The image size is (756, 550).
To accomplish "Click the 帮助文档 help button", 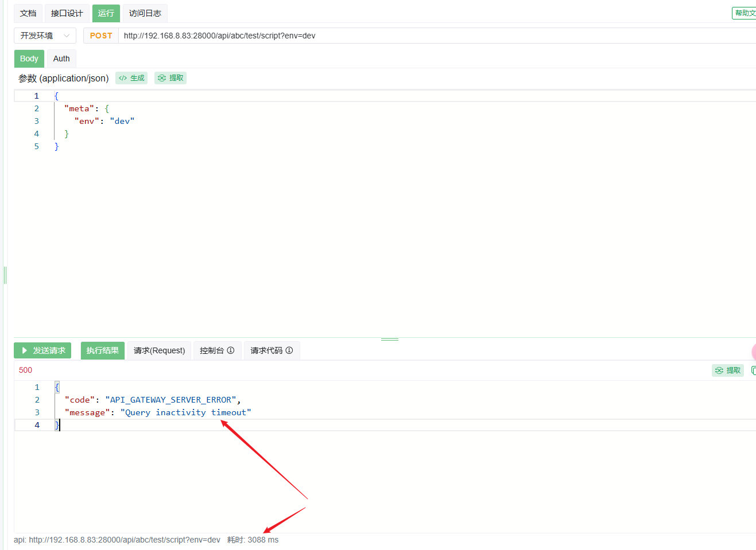I will pos(745,13).
